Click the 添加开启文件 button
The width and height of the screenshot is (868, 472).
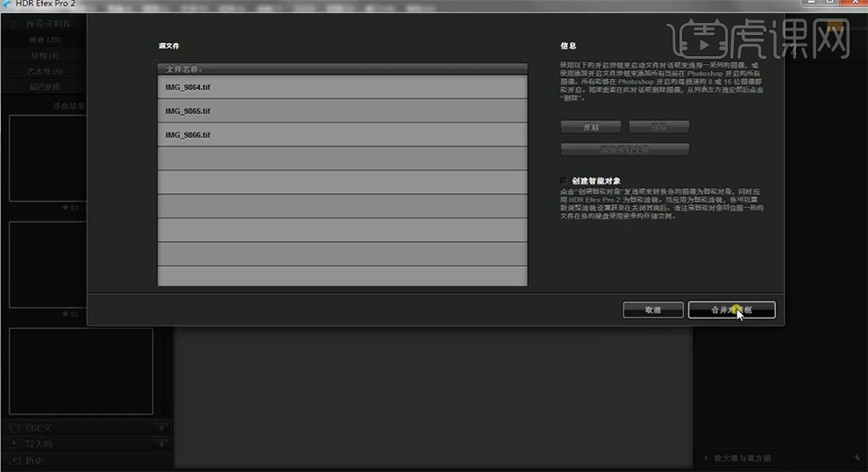point(625,149)
